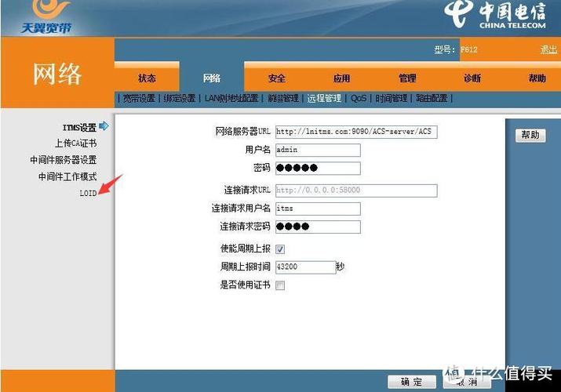Screen dimensions: 561x392
Task: Open the 状态 tab
Action: 147,78
